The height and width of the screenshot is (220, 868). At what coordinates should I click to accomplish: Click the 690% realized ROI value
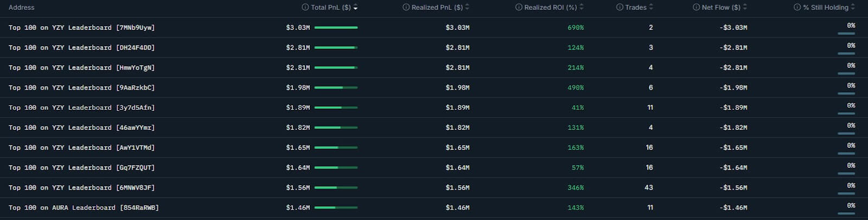pyautogui.click(x=576, y=28)
